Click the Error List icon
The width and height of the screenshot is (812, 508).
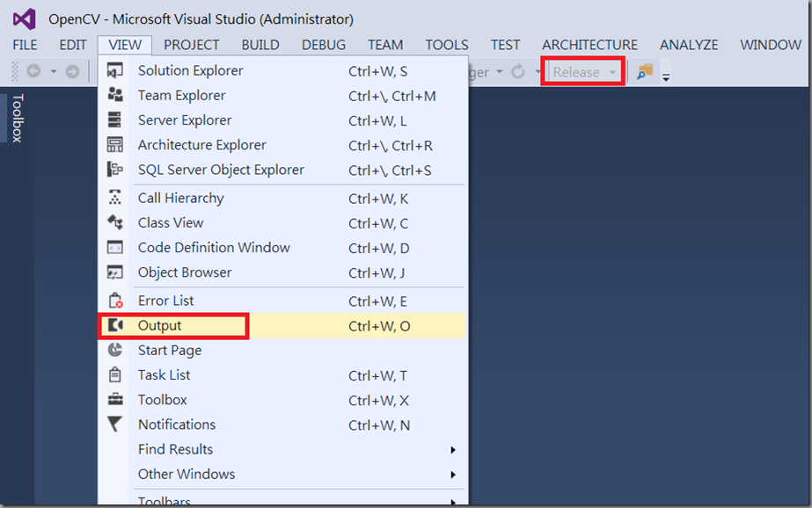pyautogui.click(x=115, y=301)
